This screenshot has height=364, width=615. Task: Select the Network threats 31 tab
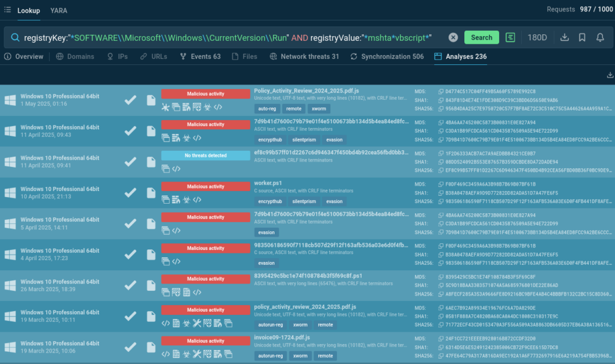click(x=304, y=56)
